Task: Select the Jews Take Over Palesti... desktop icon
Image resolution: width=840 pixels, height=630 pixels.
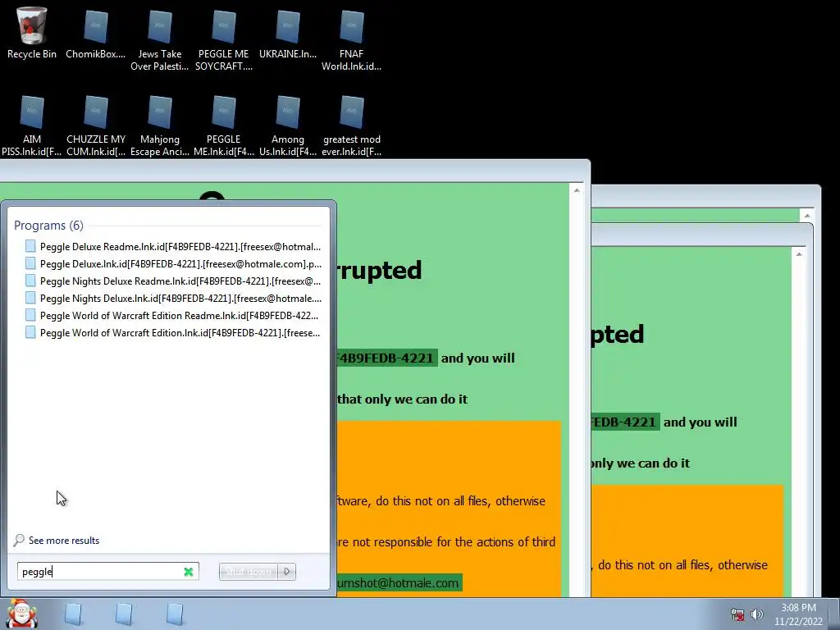Action: tap(160, 39)
